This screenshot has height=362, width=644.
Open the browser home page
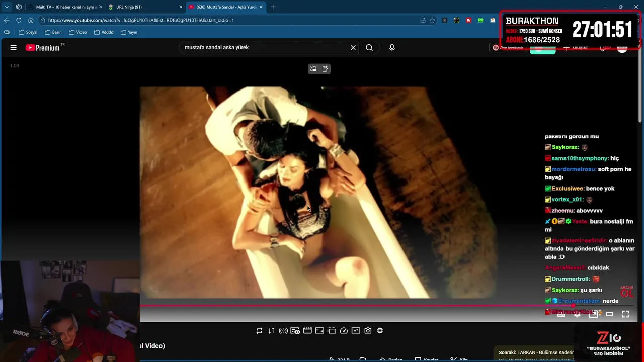[x=31, y=20]
